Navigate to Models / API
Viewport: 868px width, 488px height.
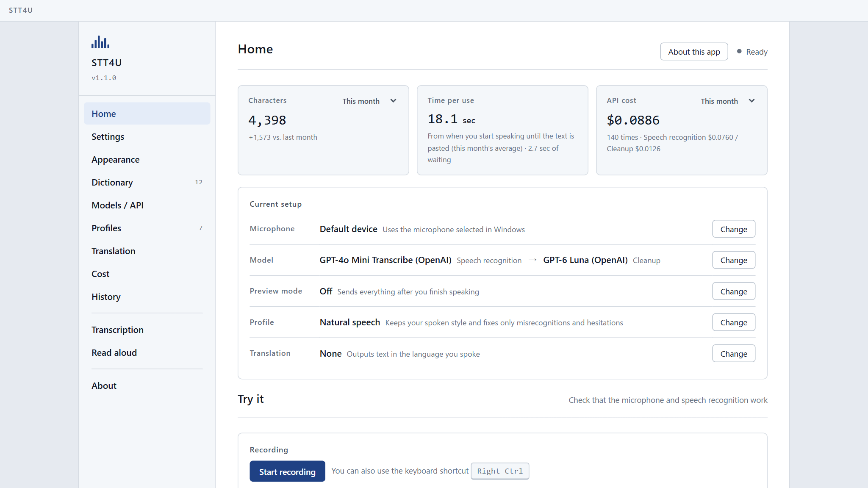tap(147, 205)
